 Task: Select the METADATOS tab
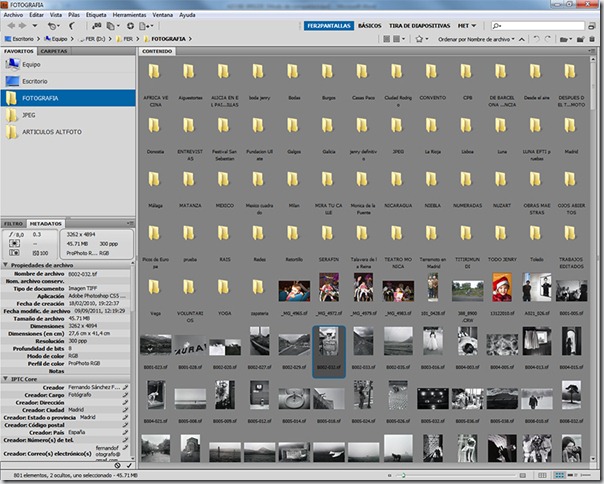[45, 224]
